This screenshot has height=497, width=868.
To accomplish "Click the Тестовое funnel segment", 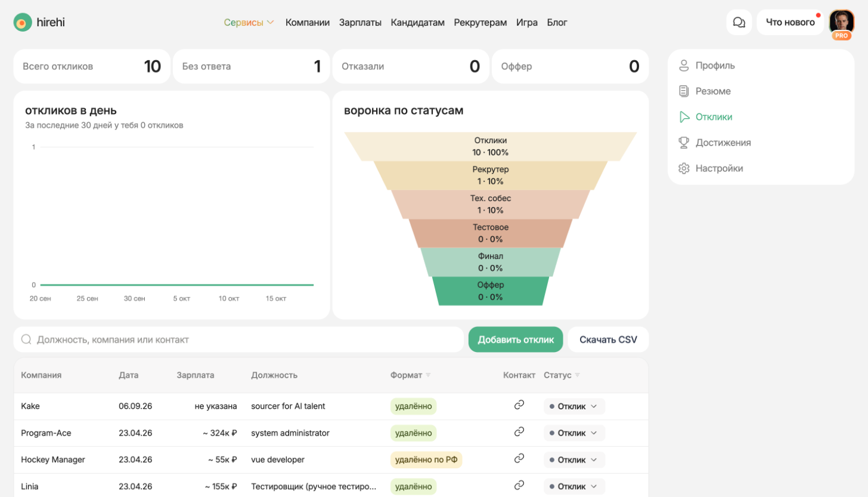I will click(491, 233).
